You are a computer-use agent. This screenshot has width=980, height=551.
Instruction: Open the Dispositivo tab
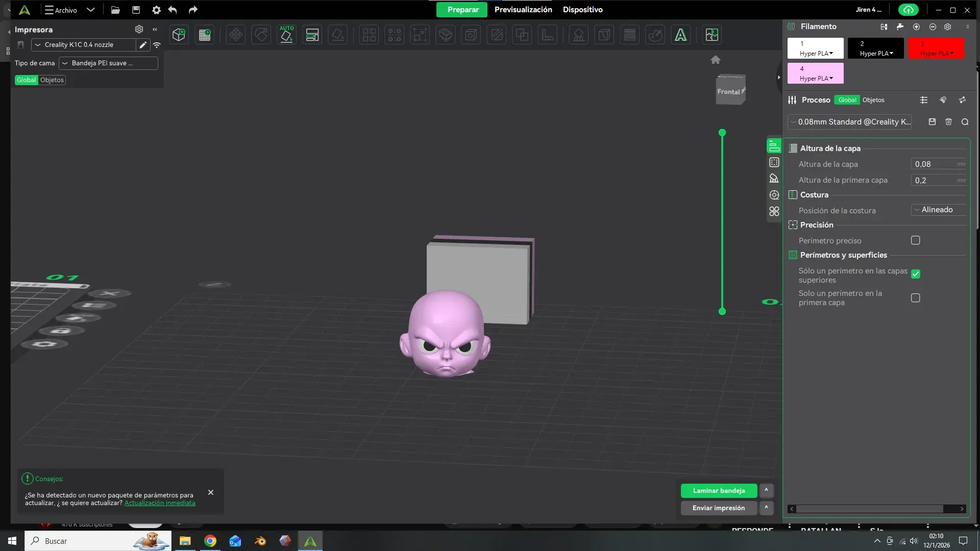tap(582, 10)
